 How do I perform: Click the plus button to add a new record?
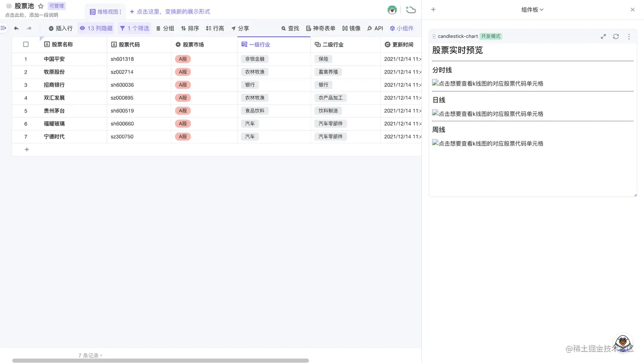pos(26,150)
